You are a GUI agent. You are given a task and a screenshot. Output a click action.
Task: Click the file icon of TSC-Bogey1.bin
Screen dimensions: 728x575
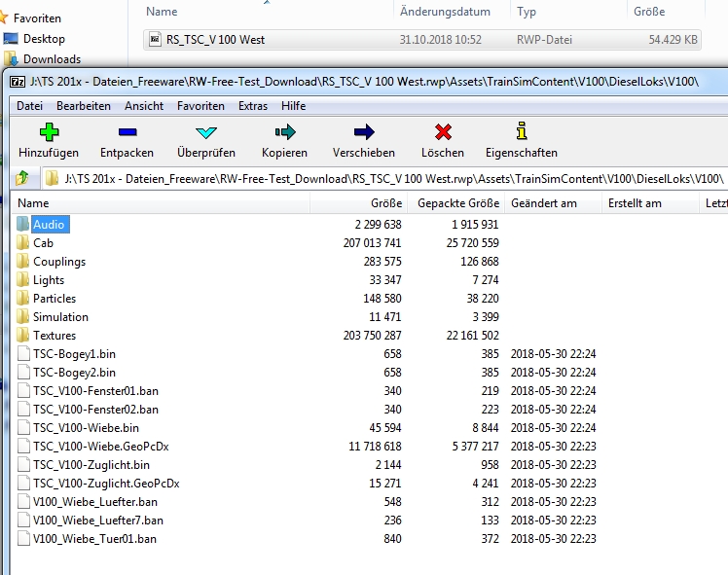[x=23, y=353]
